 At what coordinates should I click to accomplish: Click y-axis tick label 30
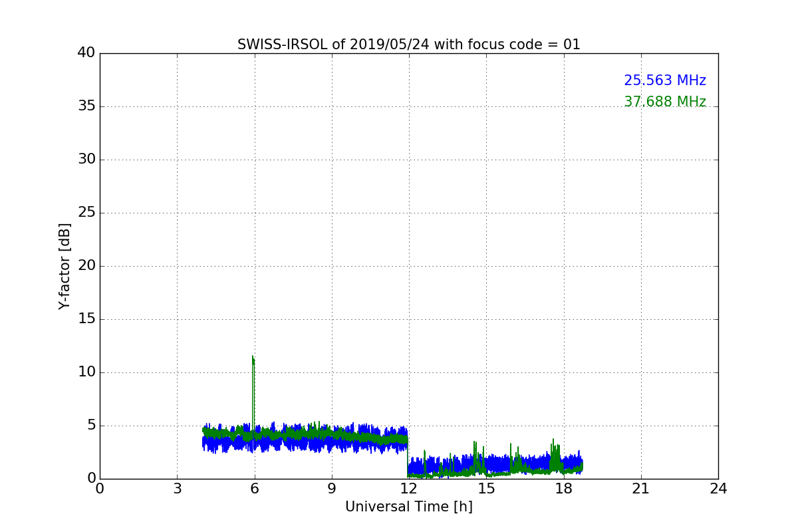pyautogui.click(x=86, y=160)
